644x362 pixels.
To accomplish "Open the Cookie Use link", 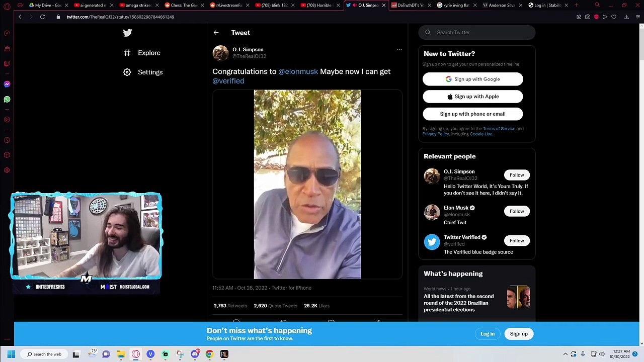I will click(x=480, y=134).
